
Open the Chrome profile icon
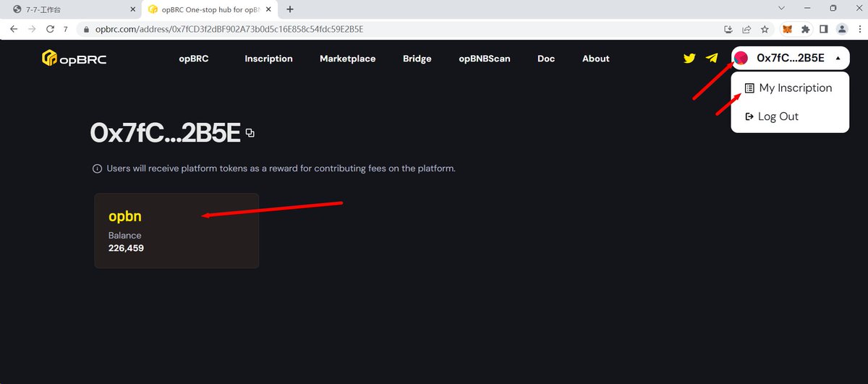click(x=842, y=29)
